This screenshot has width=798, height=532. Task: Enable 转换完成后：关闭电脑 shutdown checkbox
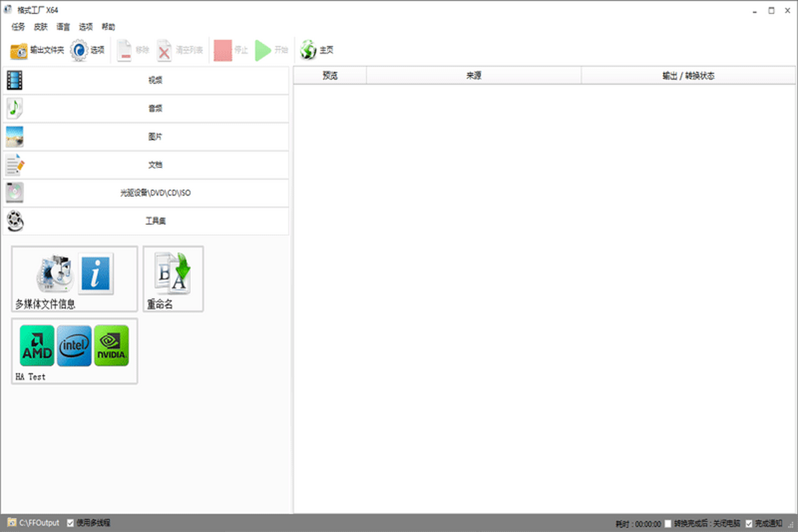click(x=668, y=524)
